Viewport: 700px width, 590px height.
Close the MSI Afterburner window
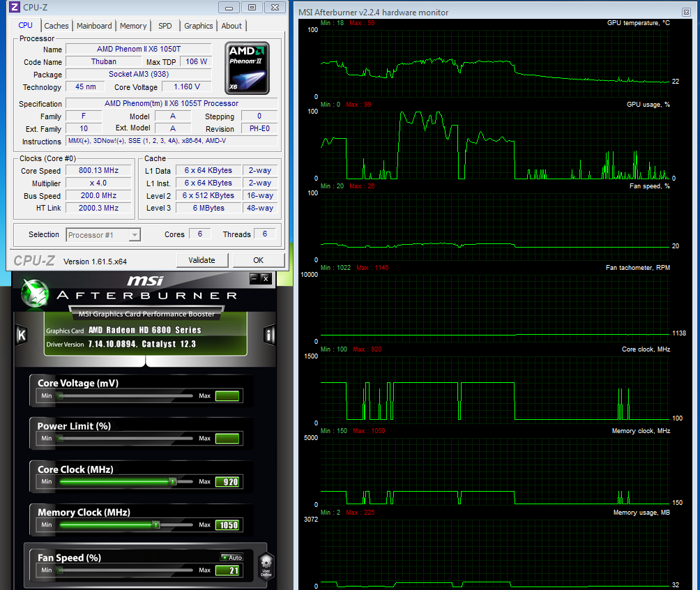266,279
